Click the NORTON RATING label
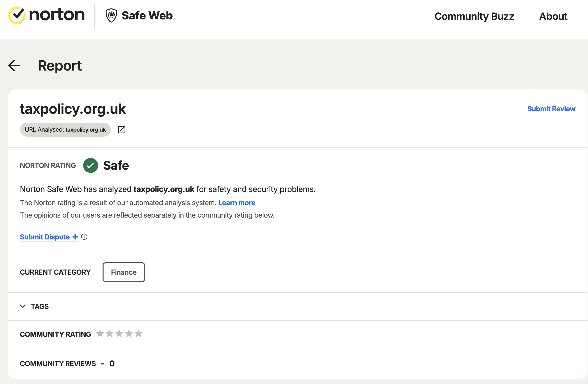The height and width of the screenshot is (384, 588). (x=48, y=165)
